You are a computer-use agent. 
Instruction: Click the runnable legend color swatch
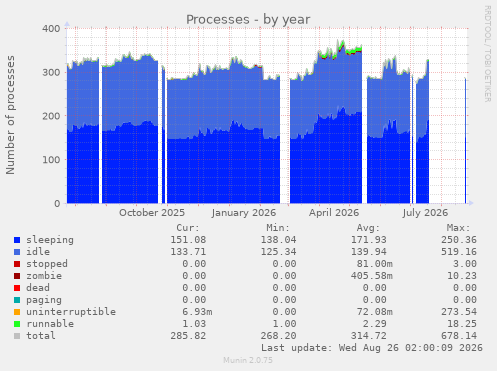[17, 324]
